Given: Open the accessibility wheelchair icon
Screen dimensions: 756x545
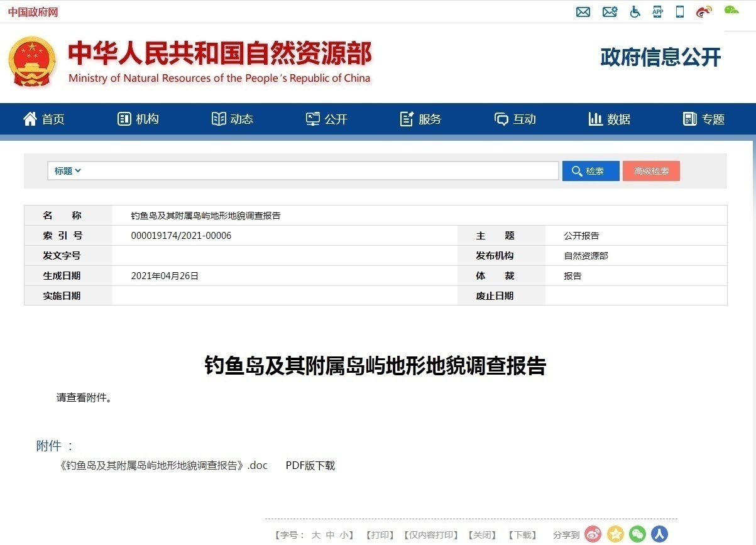Looking at the screenshot, I should click(635, 12).
